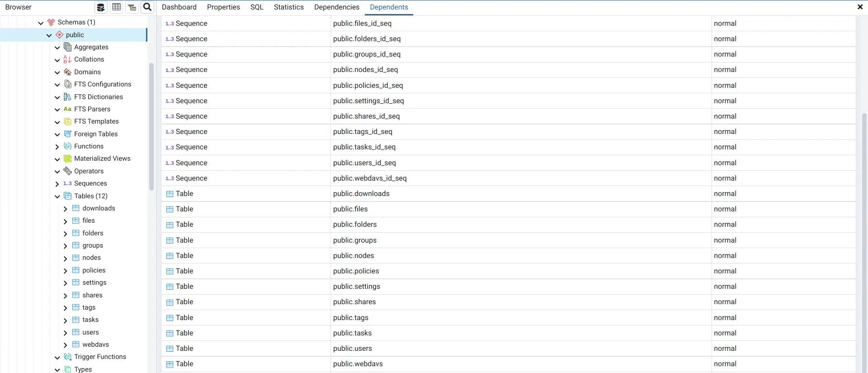
Task: Click sequence icon in public.files_id_seq row
Action: pyautogui.click(x=170, y=24)
